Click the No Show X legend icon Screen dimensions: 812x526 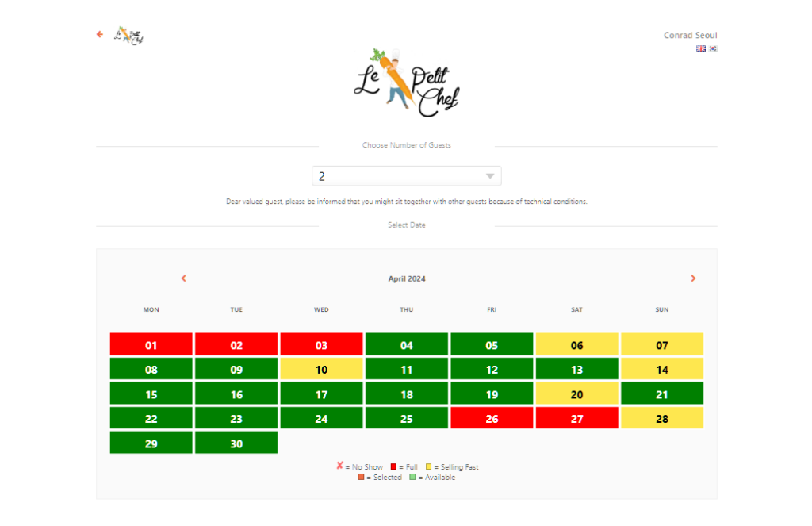(x=339, y=466)
